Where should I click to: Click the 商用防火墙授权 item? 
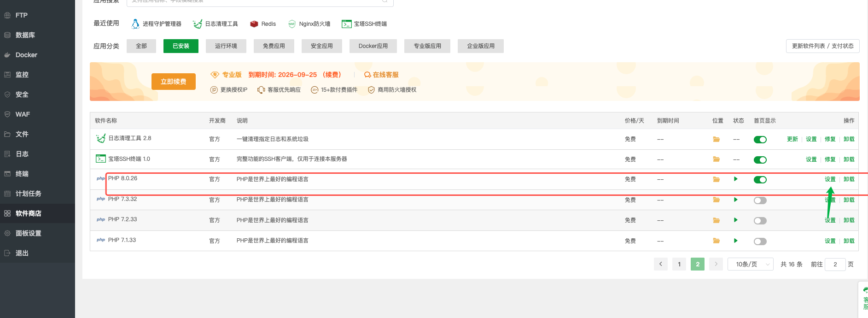[x=392, y=90]
